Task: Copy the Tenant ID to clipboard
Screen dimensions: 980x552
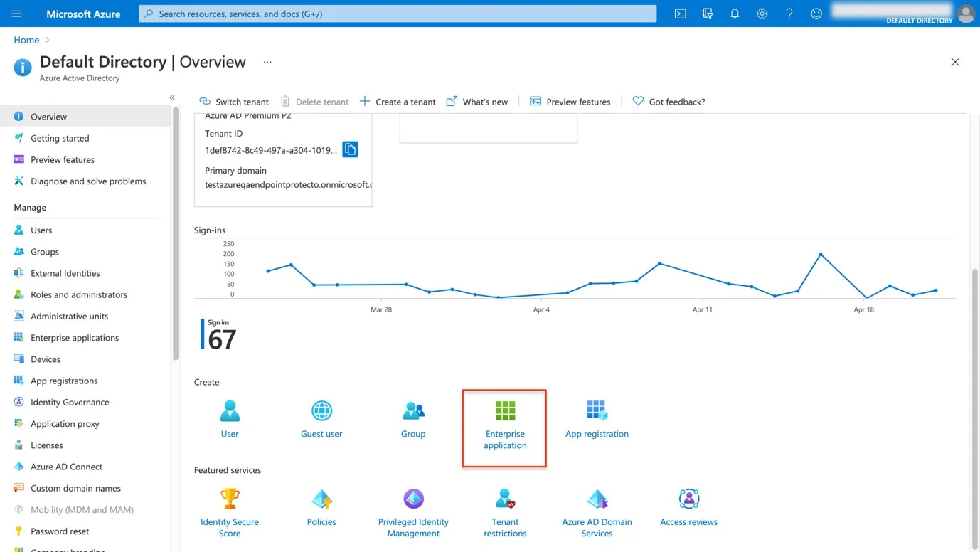Action: pyautogui.click(x=350, y=149)
